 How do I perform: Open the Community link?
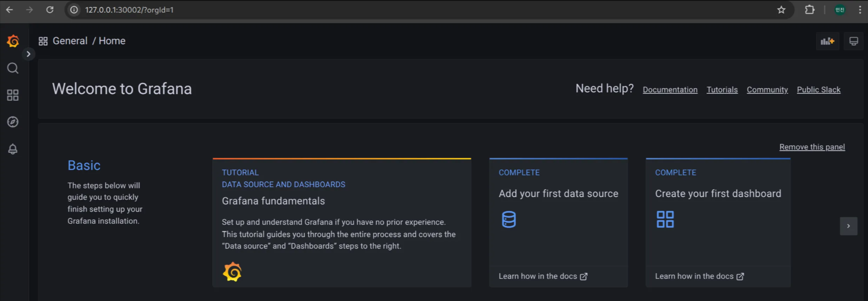[768, 90]
